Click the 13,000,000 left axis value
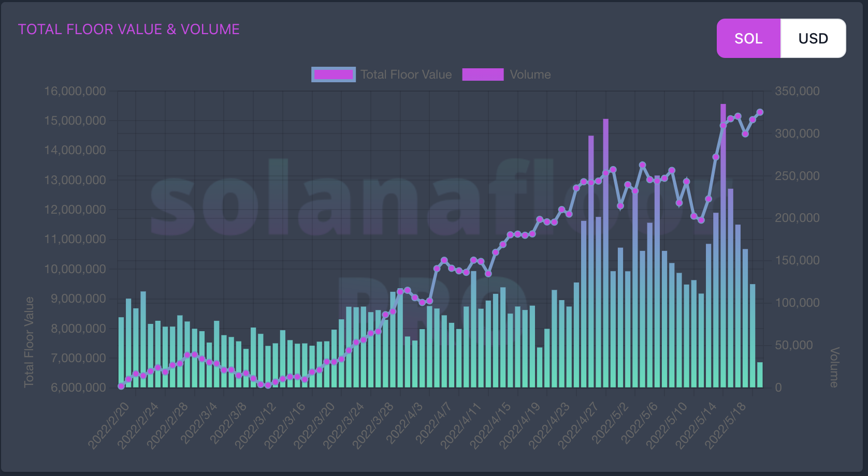Image resolution: width=868 pixels, height=476 pixels. [75, 180]
